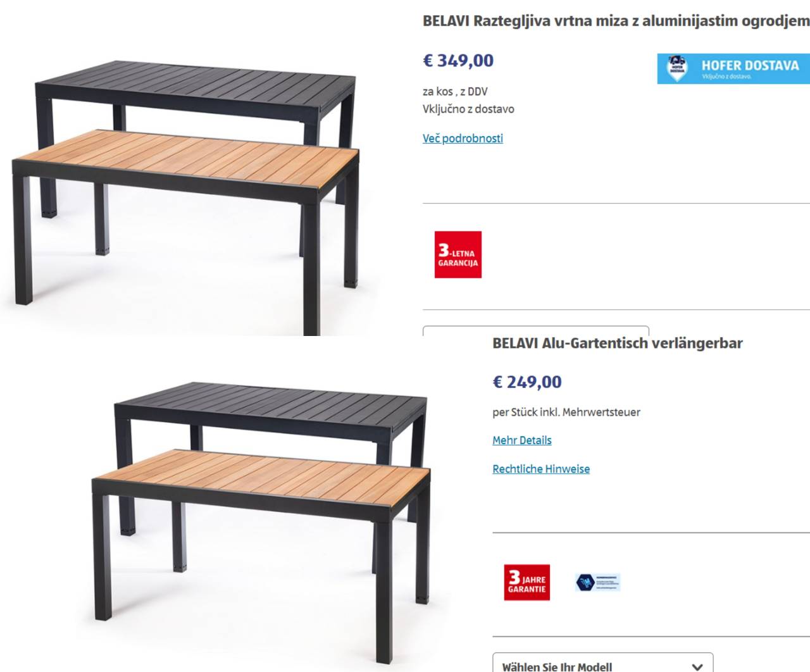810x672 pixels.
Task: Expand the Wählen Sie Ihr Modell dropdown
Action: pos(603,663)
